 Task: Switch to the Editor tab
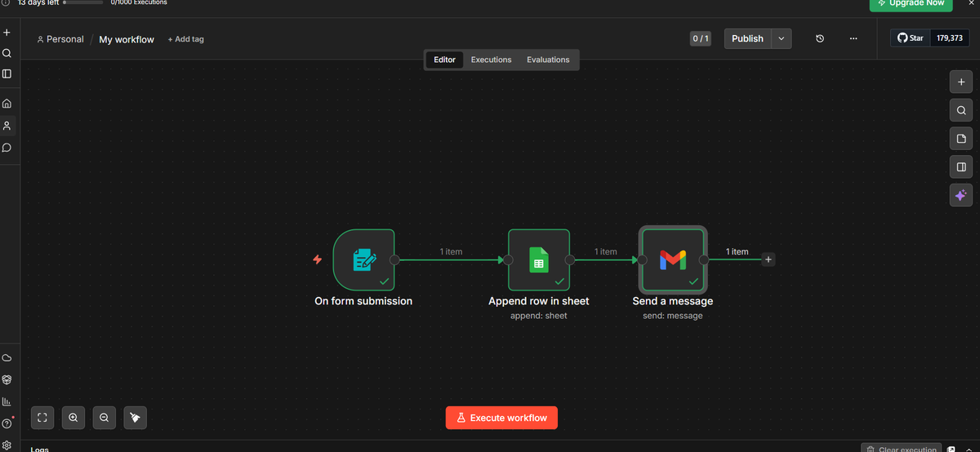pyautogui.click(x=445, y=60)
